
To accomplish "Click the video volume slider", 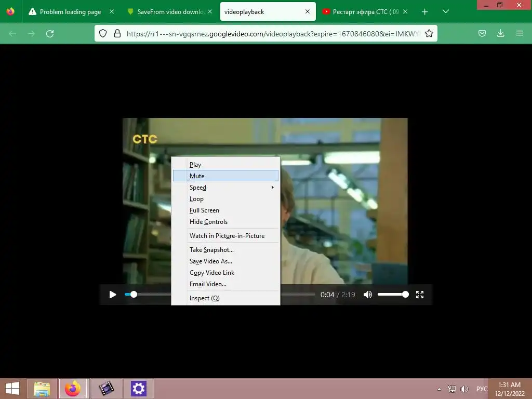I will 393,295.
